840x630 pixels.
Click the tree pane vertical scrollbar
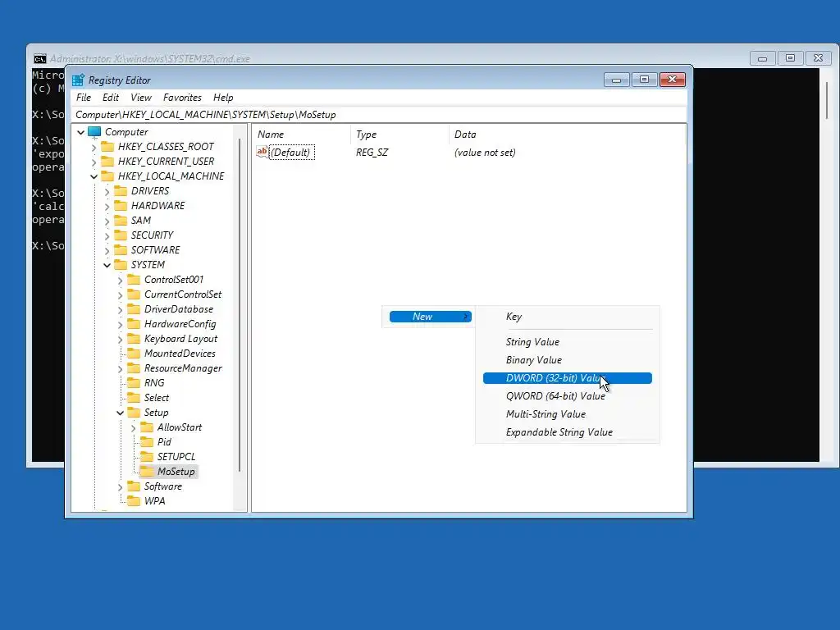click(x=240, y=305)
